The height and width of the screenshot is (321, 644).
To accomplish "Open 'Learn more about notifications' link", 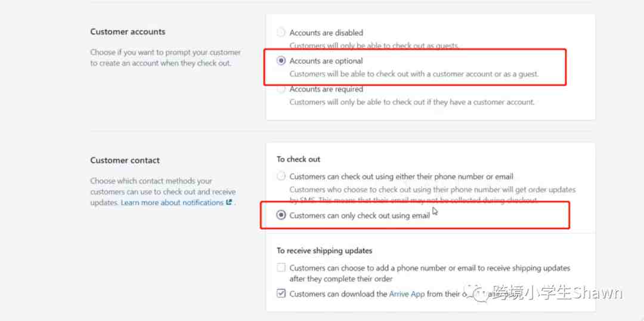I will [x=172, y=203].
